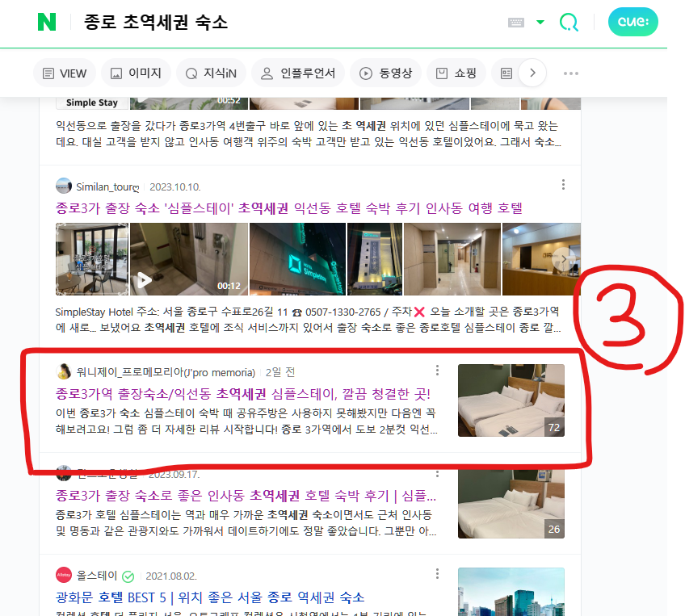Open the cue: AI search button
Viewport: 685px width, 616px height.
click(633, 22)
